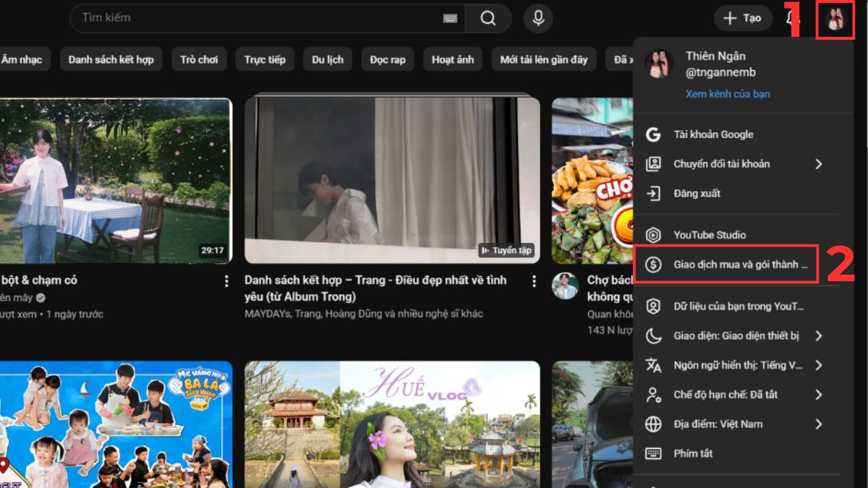This screenshot has width=868, height=488.
Task: Open Phím tắt menu item
Action: (736, 453)
